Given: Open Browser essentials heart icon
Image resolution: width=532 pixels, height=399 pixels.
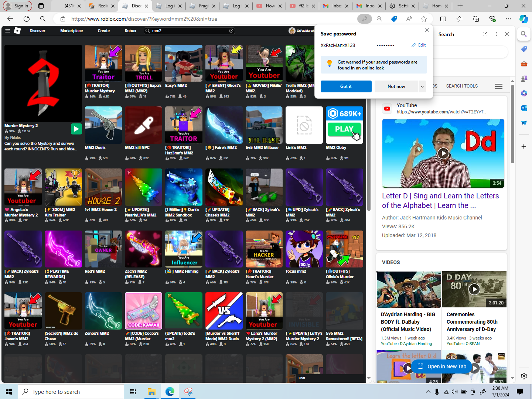Looking at the screenshot, I should (492, 19).
